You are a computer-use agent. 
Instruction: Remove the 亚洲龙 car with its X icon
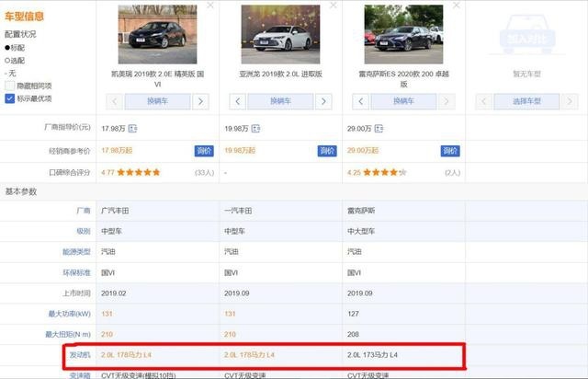click(x=333, y=5)
